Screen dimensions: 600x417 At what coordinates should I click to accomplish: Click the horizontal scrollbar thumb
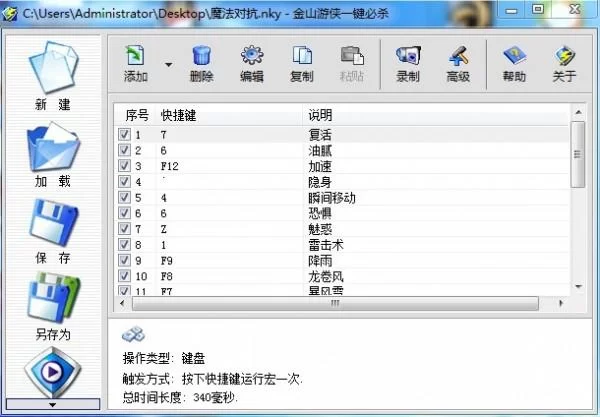[335, 303]
